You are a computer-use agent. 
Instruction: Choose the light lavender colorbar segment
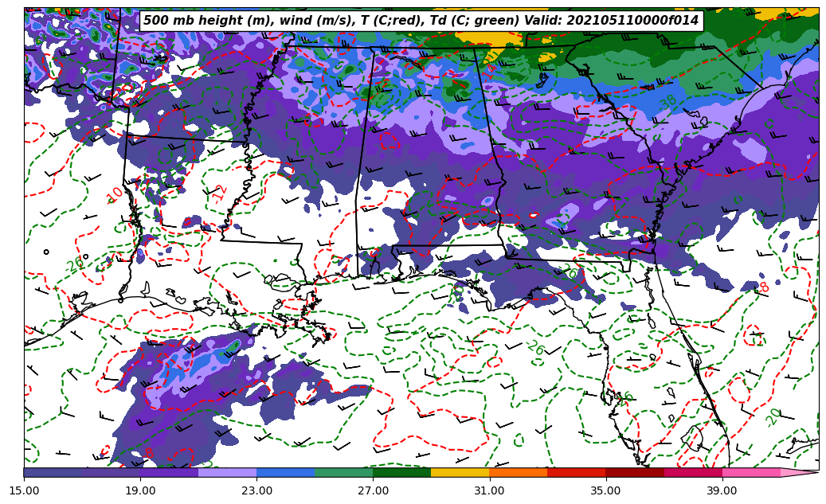[227, 472]
